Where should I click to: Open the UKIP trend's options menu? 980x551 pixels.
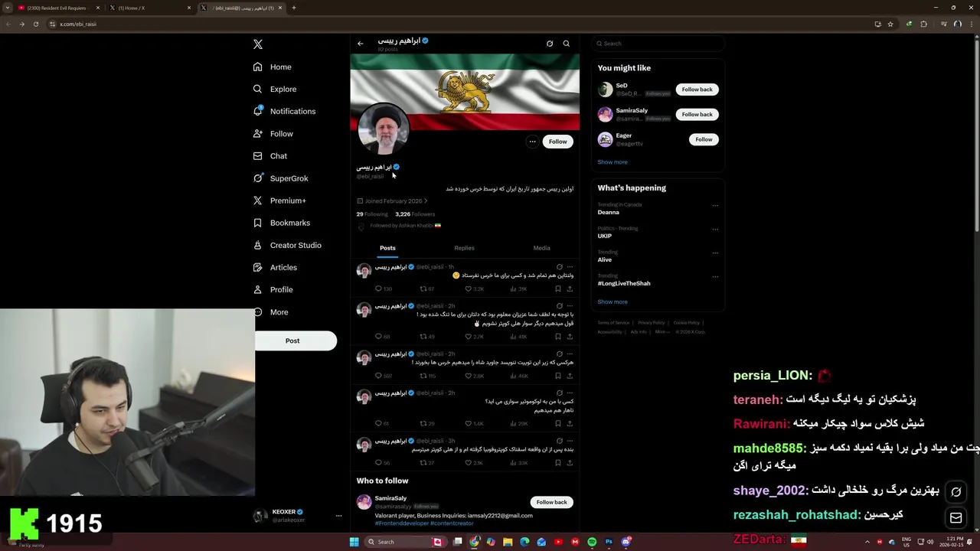[715, 229]
